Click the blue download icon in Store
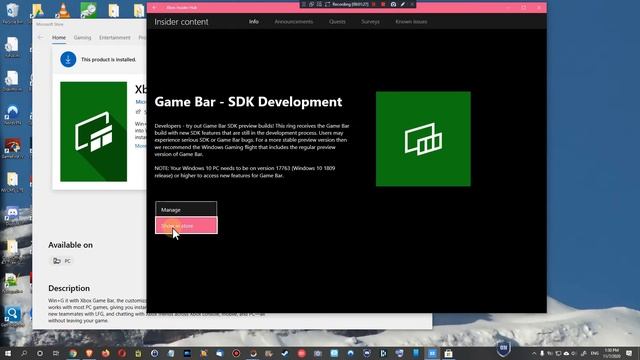The height and width of the screenshot is (360, 640). (68, 60)
